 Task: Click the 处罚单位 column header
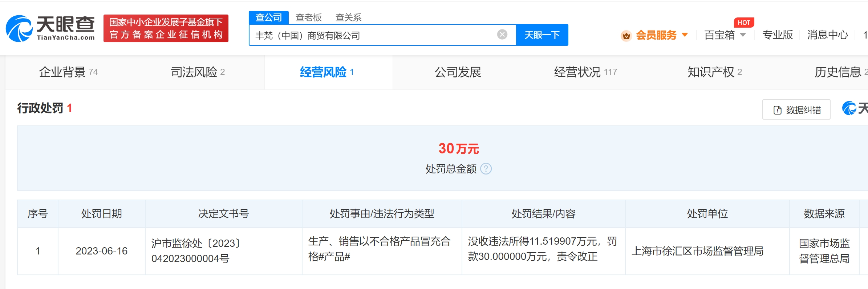(x=707, y=213)
